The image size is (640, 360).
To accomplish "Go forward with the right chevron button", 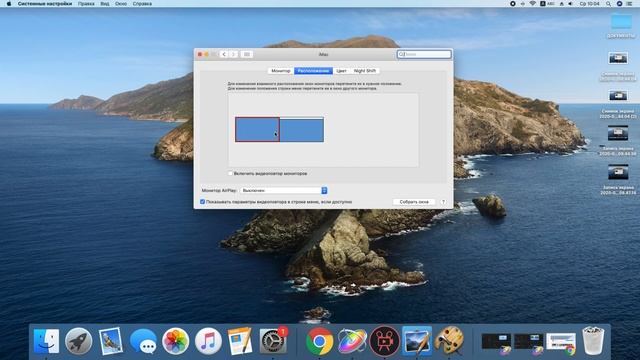I will tap(233, 54).
